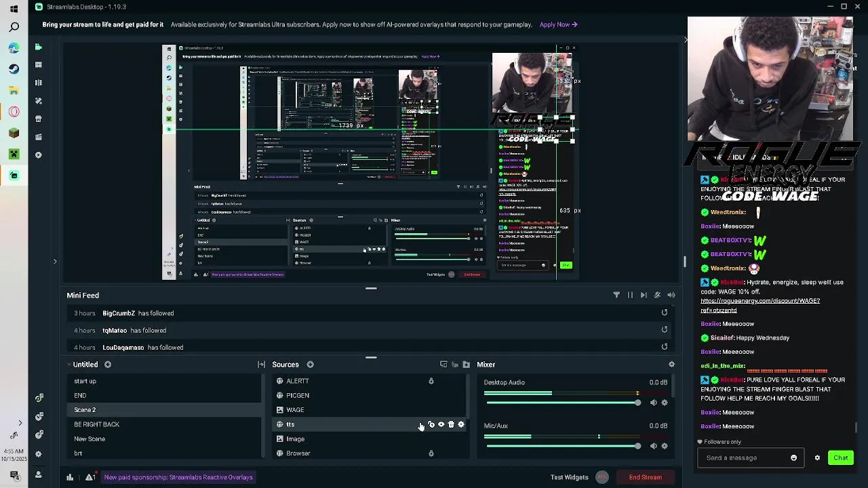
Task: Open Minecraft creeper icon on taskbar
Action: coord(14,155)
